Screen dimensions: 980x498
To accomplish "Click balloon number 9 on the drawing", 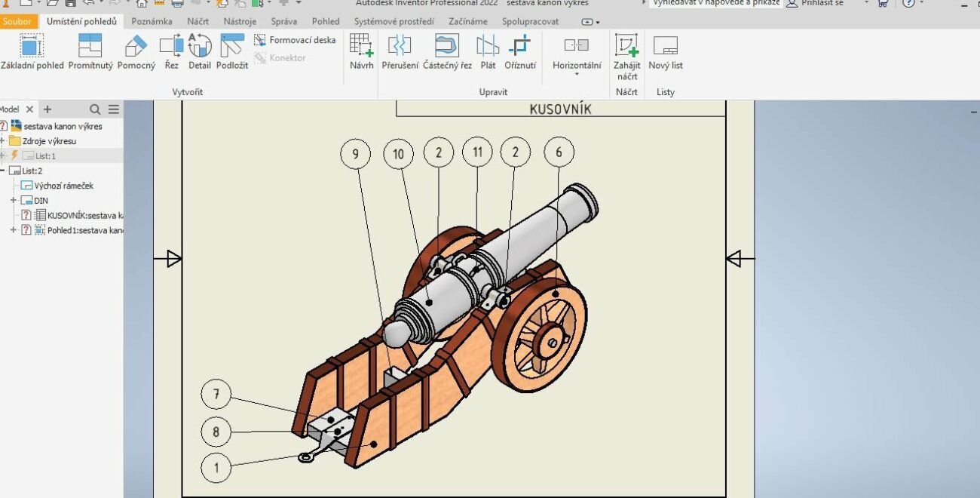I will pyautogui.click(x=356, y=155).
